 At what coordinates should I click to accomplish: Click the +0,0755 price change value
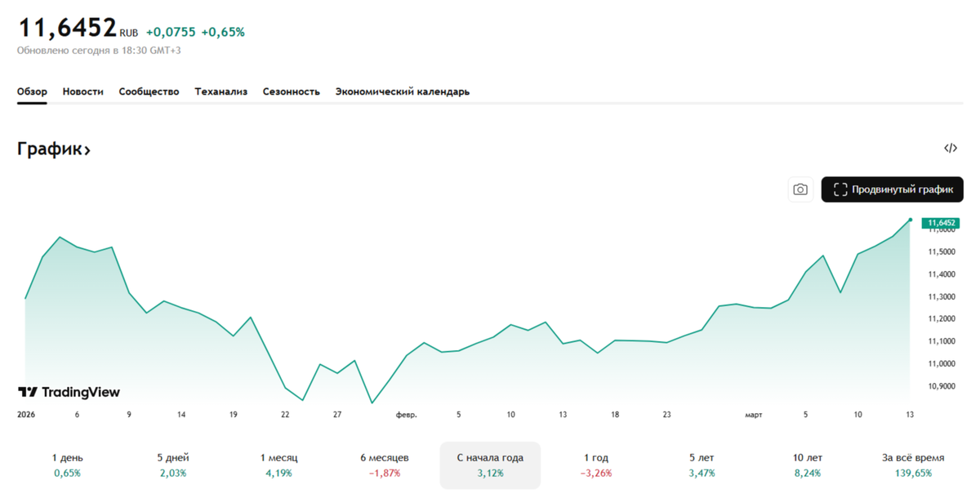click(171, 32)
